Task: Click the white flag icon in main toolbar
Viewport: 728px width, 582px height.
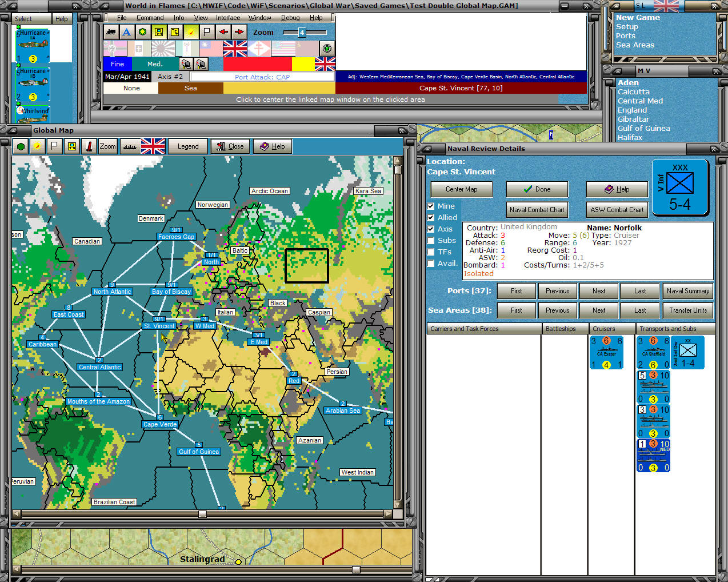Action: [x=207, y=32]
